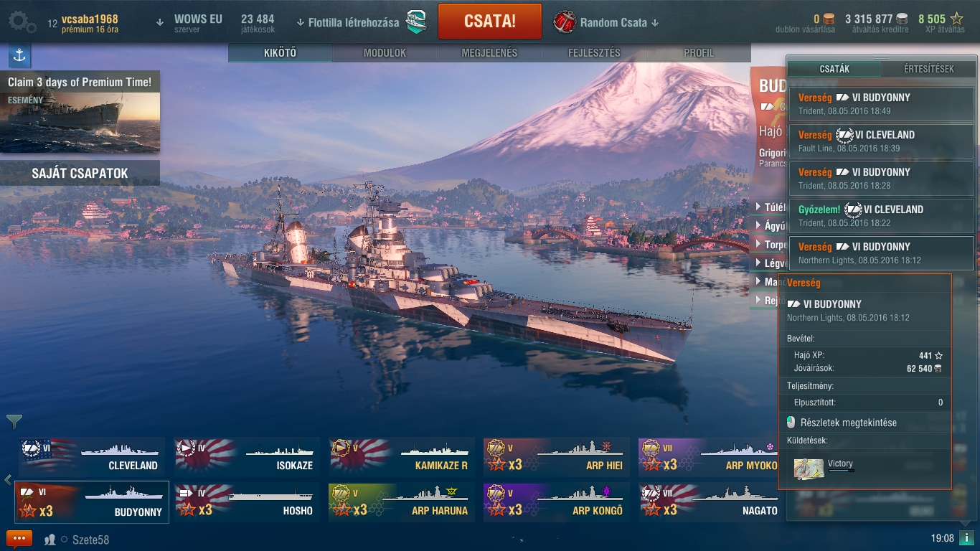This screenshot has width=980, height=551.
Task: Open the settings gear menu
Action: point(22,22)
